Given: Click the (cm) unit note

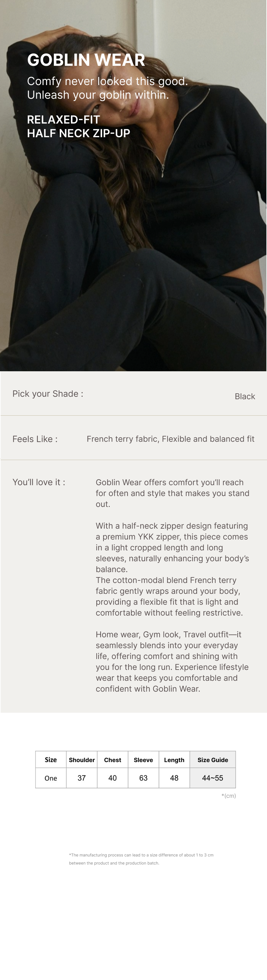Looking at the screenshot, I should 229,796.
